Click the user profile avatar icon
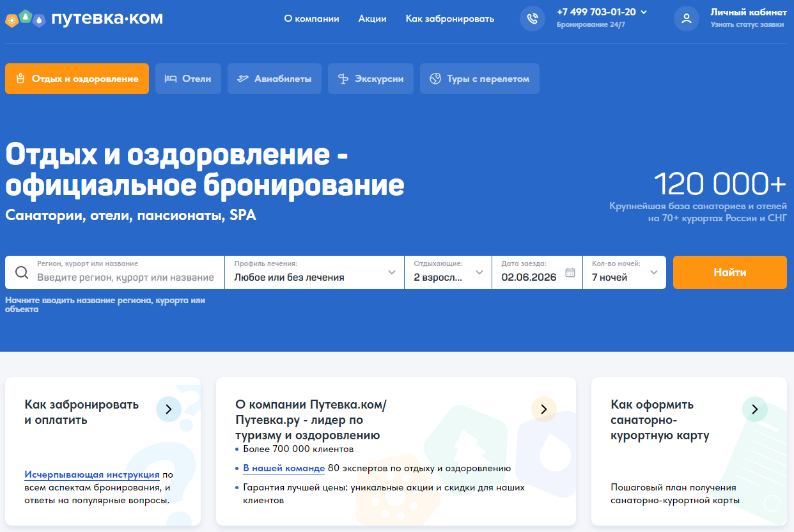 coord(687,19)
